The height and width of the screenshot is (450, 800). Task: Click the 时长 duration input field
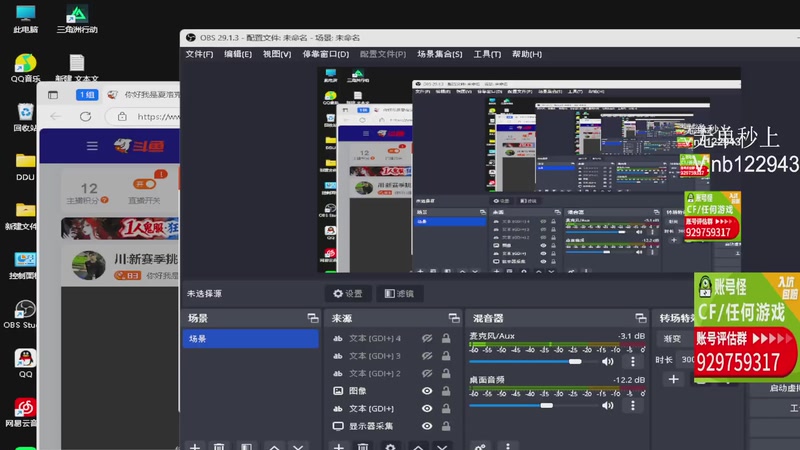tap(686, 360)
